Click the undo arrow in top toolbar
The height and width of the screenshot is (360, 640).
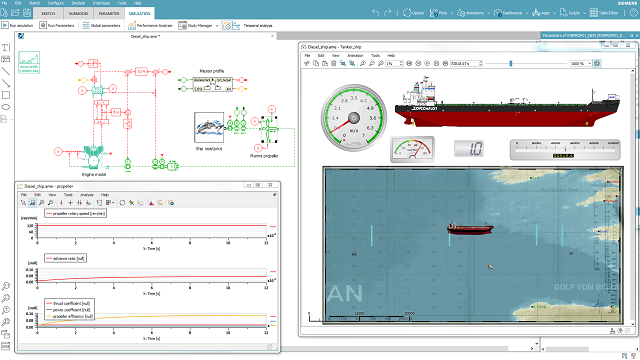(376, 13)
